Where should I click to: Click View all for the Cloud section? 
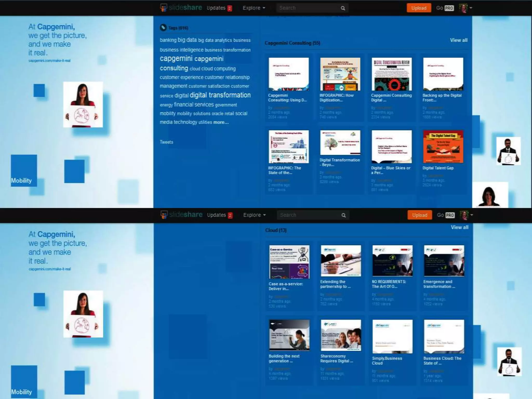pyautogui.click(x=459, y=227)
